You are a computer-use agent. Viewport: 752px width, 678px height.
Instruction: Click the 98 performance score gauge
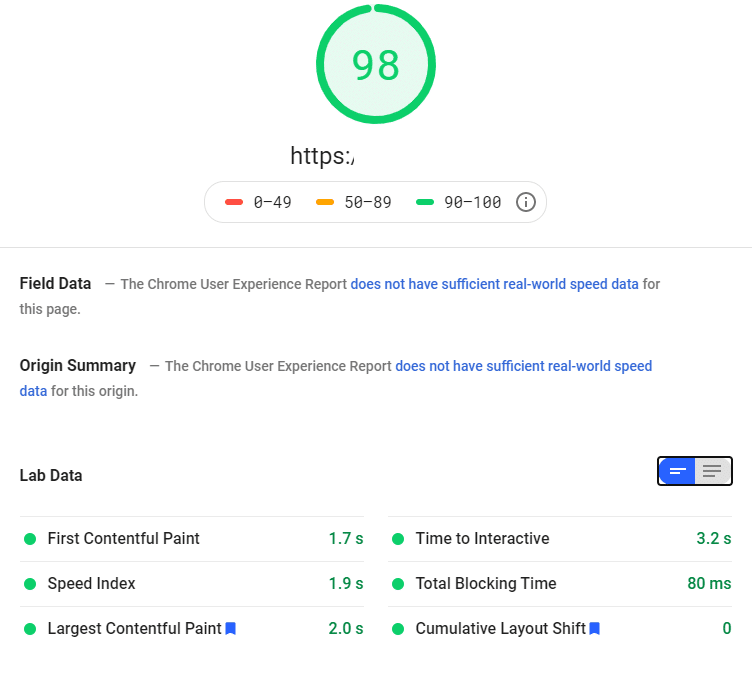(x=376, y=65)
